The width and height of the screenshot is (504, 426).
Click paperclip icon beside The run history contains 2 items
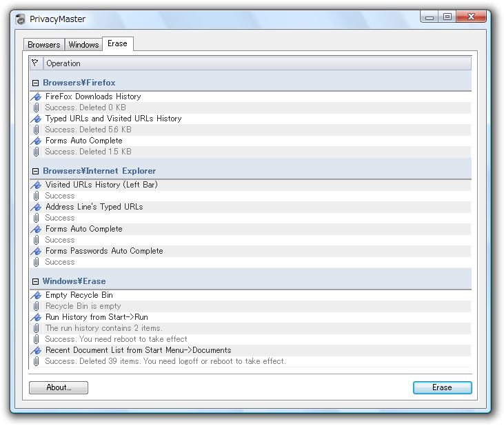point(37,328)
